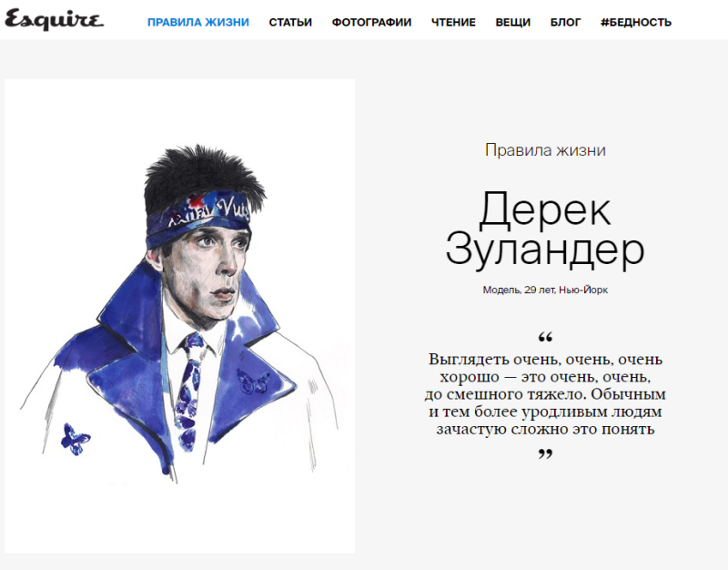
Task: Click the Правила жизни heading link
Action: (x=545, y=150)
